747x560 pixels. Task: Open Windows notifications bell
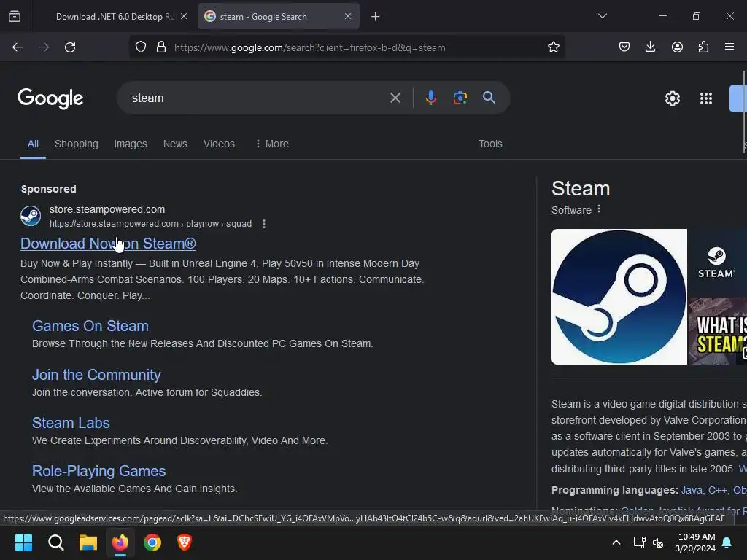click(x=727, y=542)
